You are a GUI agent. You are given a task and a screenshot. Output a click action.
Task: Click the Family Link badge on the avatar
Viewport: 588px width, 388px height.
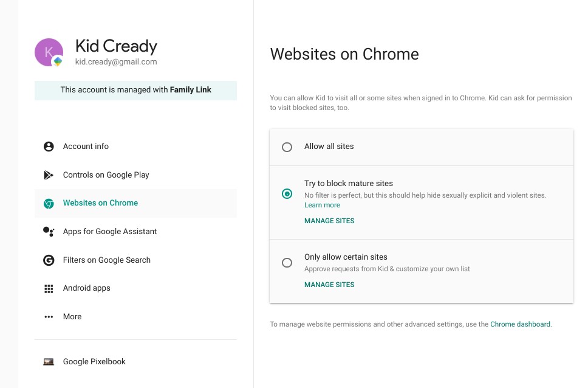(58, 61)
